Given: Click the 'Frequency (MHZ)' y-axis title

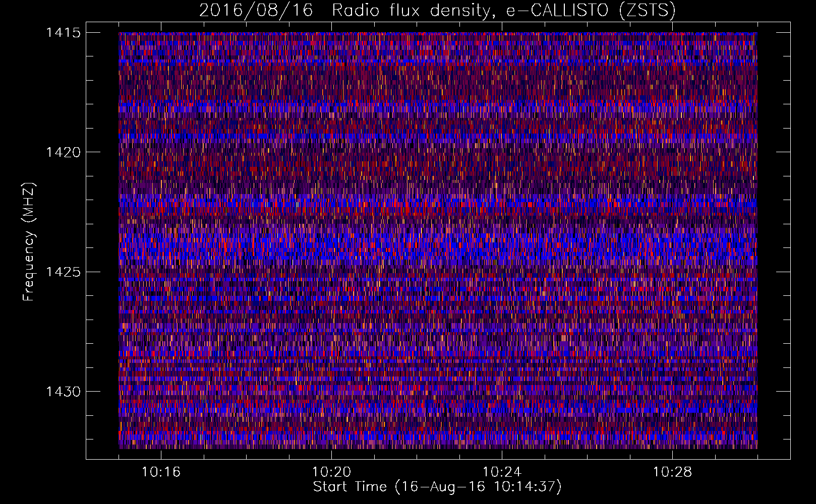Looking at the screenshot, I should [29, 242].
